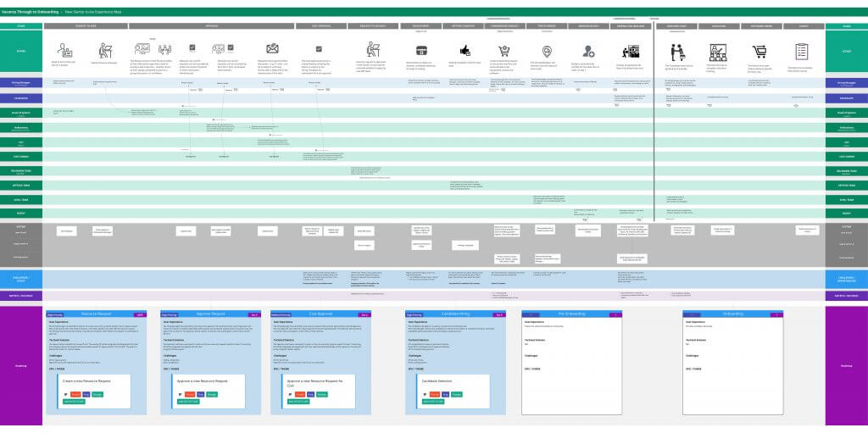Select the Medium Priority badge on Cost Approval card
The height and width of the screenshot is (433, 868).
pyautogui.click(x=279, y=314)
